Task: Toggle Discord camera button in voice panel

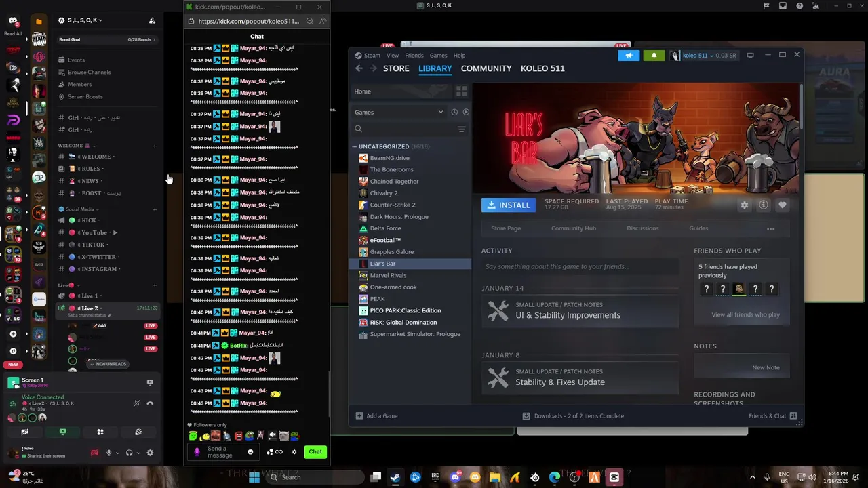Action: (x=25, y=432)
